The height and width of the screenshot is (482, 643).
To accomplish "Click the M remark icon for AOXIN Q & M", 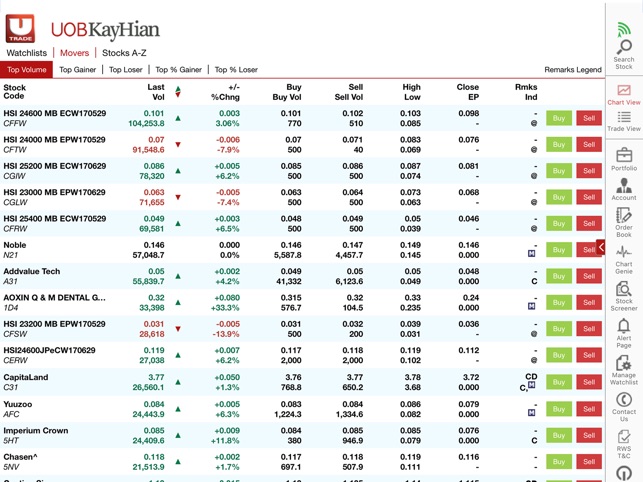I will (x=531, y=306).
